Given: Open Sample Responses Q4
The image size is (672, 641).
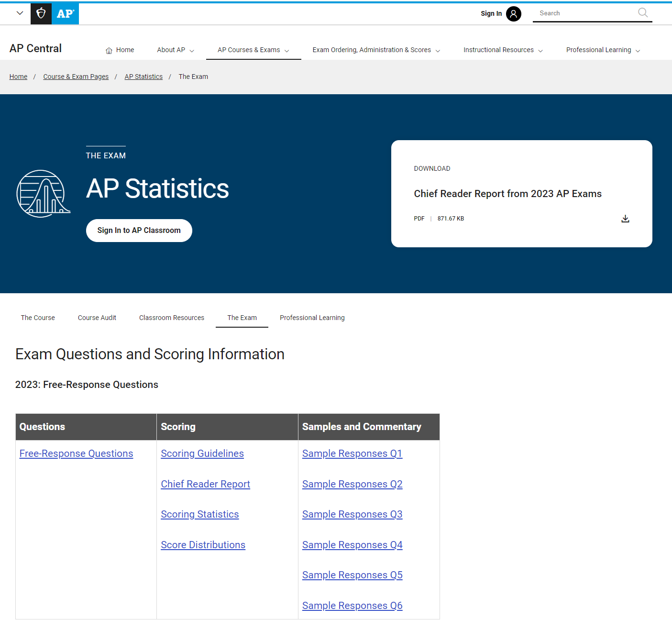Looking at the screenshot, I should [353, 545].
